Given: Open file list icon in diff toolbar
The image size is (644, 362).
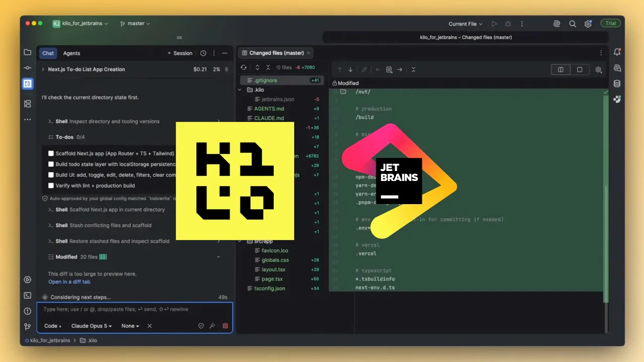Looking at the screenshot, I should [x=389, y=70].
